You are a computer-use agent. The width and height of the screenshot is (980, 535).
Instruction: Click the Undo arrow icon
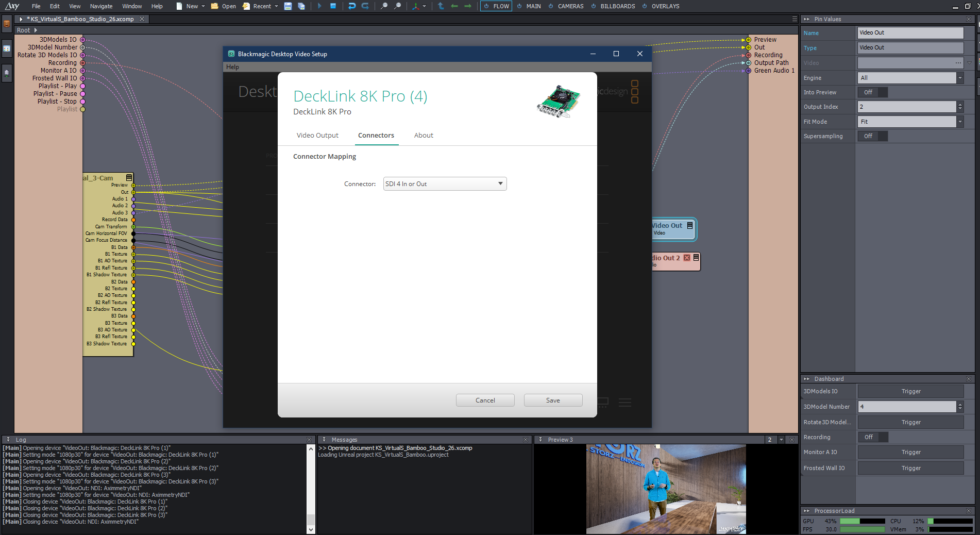pyautogui.click(x=352, y=6)
